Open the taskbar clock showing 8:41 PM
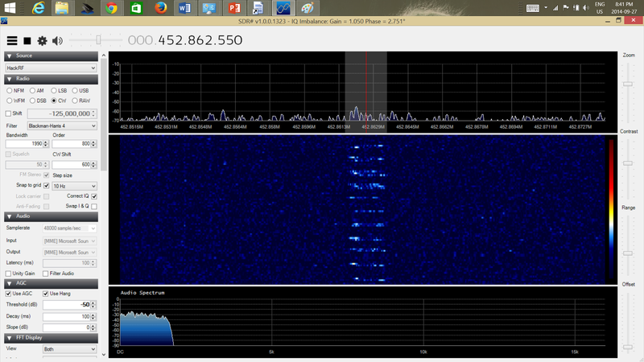The image size is (644, 362). coord(625,8)
